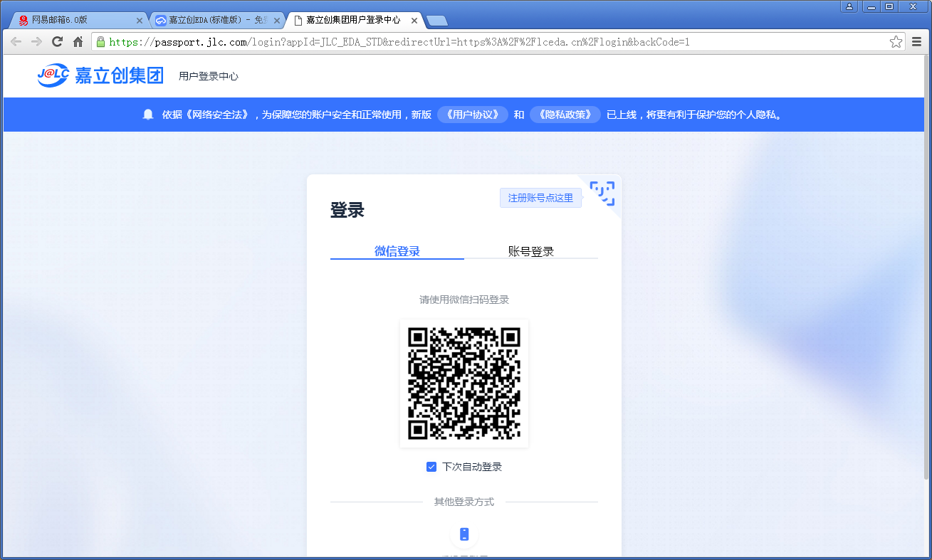Open the browser hamburger menu
This screenshot has height=560, width=932.
(917, 42)
